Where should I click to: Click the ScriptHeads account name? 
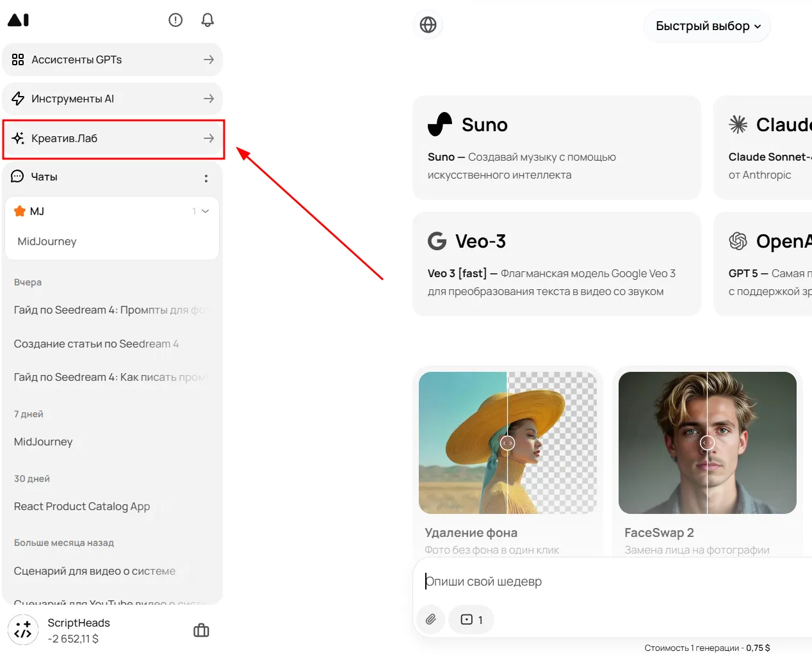pyautogui.click(x=79, y=623)
